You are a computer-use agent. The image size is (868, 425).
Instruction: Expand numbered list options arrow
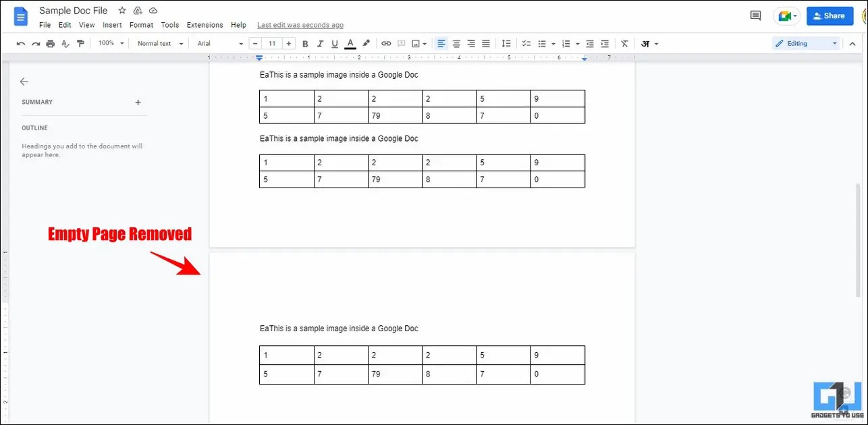pos(578,44)
